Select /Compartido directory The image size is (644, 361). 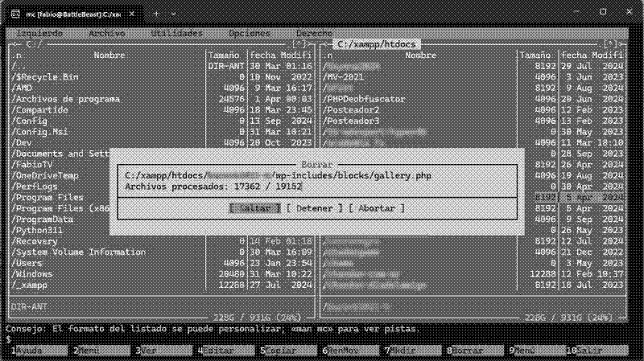click(x=39, y=110)
